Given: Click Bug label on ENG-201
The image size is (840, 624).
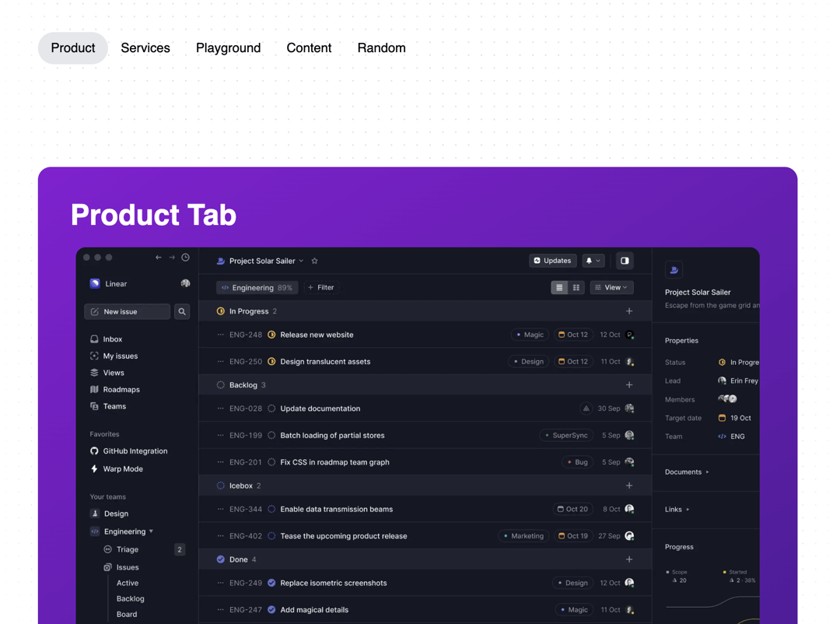Looking at the screenshot, I should (577, 462).
